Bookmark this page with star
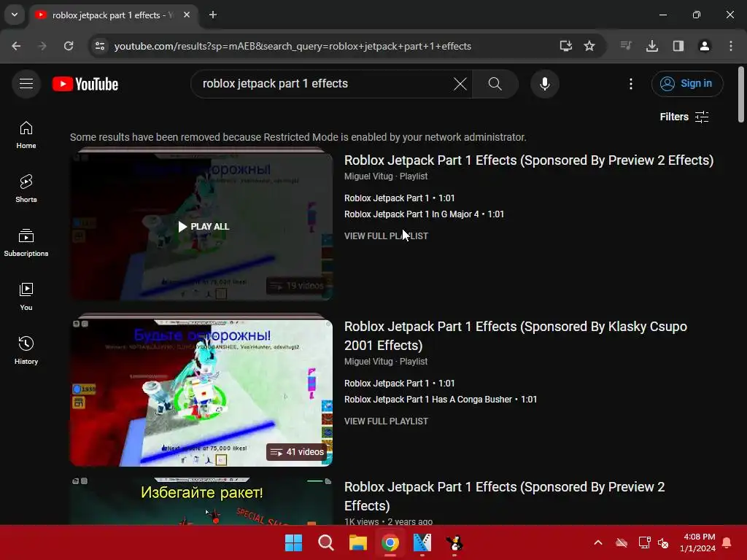Screen dimensions: 747x560 coord(589,46)
